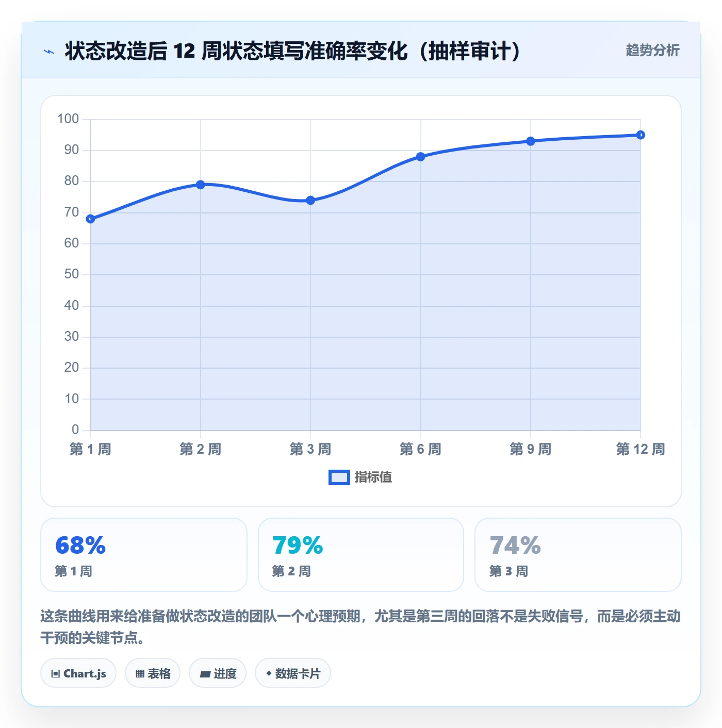The width and height of the screenshot is (722, 728).
Task: Click the 进度 tag chip
Action: pos(218,673)
